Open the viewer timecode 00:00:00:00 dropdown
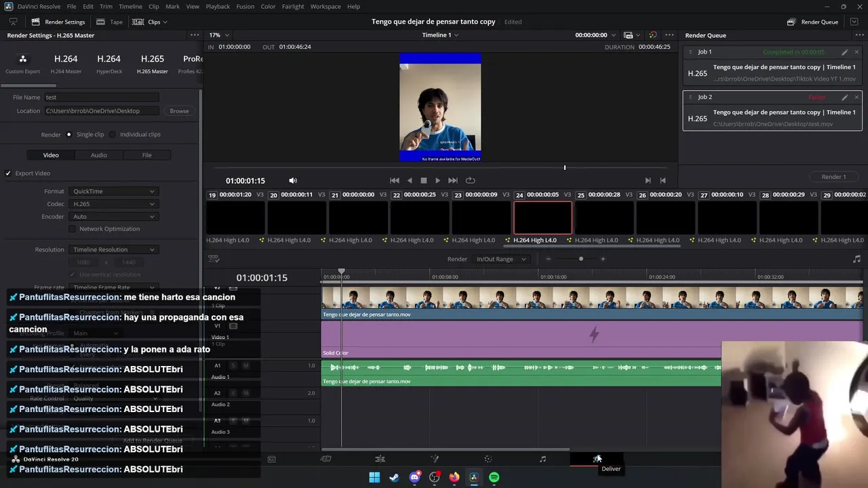868x488 pixels. tap(595, 35)
